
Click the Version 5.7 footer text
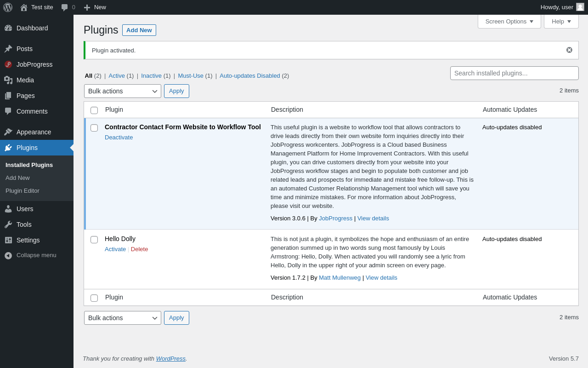[564, 359]
